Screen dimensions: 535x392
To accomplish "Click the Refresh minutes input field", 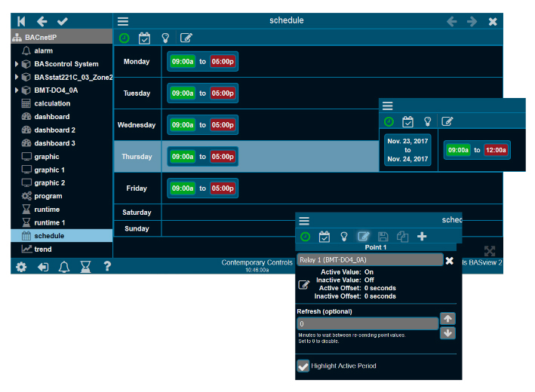I will click(367, 323).
